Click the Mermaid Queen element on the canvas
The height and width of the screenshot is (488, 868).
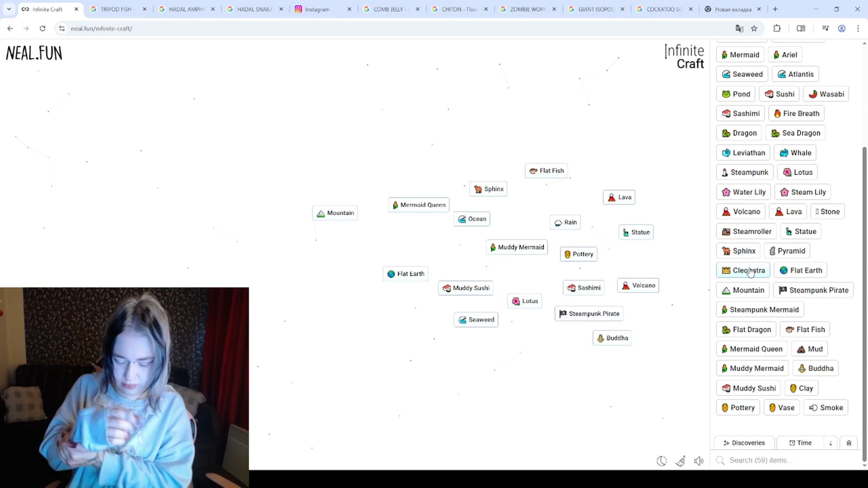(419, 205)
